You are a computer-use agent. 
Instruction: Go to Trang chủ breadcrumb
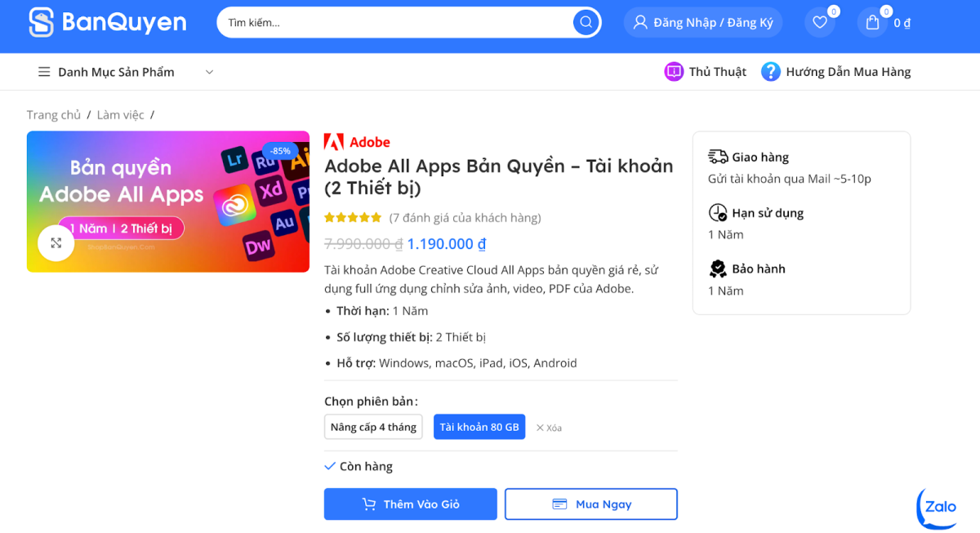click(54, 115)
